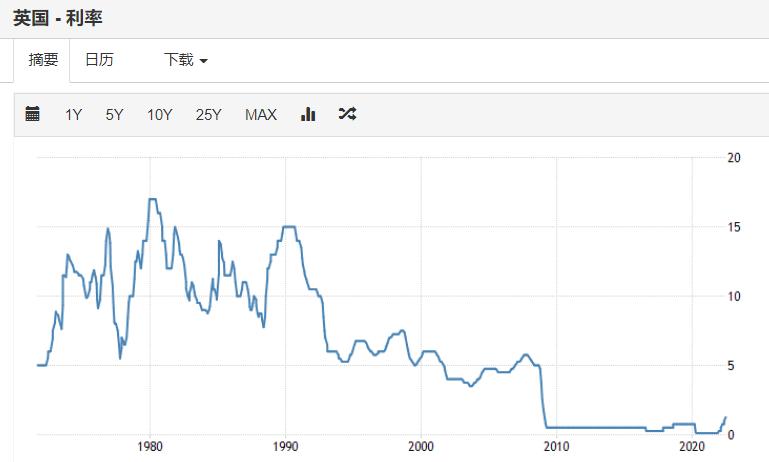Show the 10Y time range
Viewport: 769px width, 462px height.
(160, 114)
